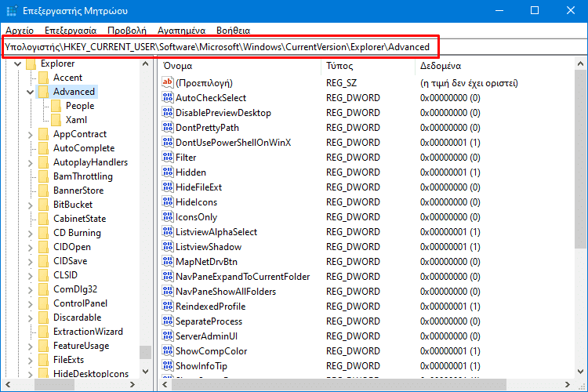Image resolution: width=588 pixels, height=392 pixels.
Task: Click the Registry Editor title bar icon
Action: (x=12, y=10)
